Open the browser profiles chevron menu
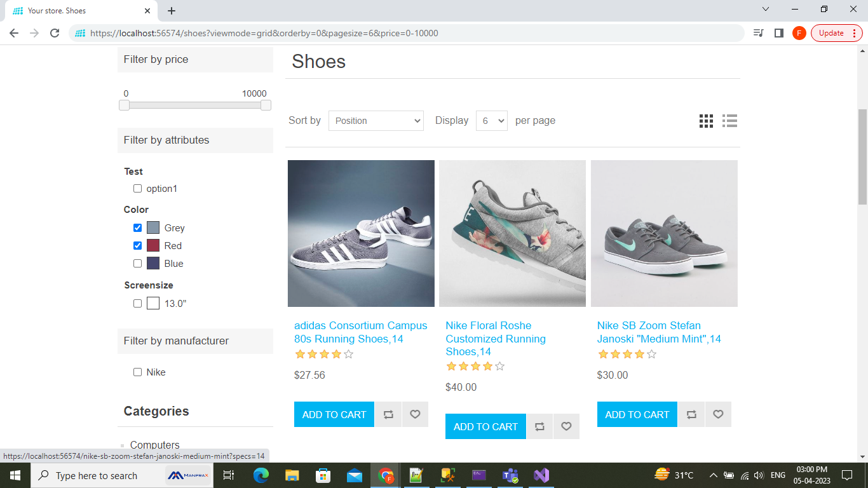This screenshot has height=488, width=868. click(765, 9)
